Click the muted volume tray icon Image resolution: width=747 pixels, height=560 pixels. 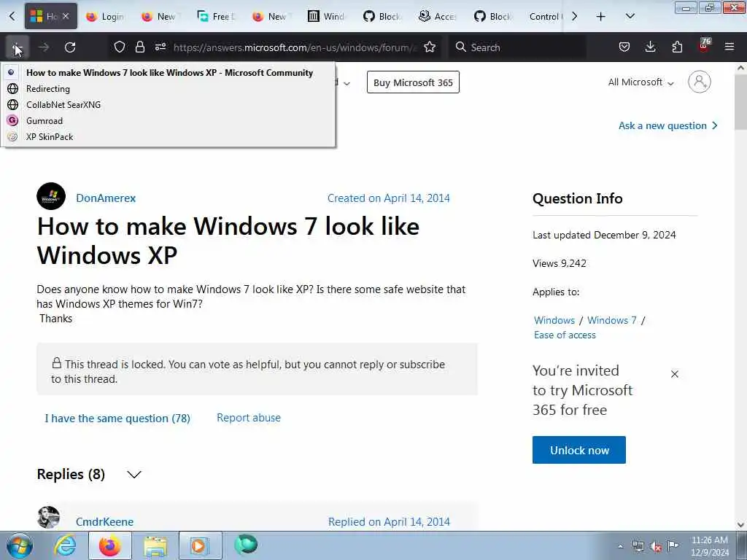(x=656, y=546)
